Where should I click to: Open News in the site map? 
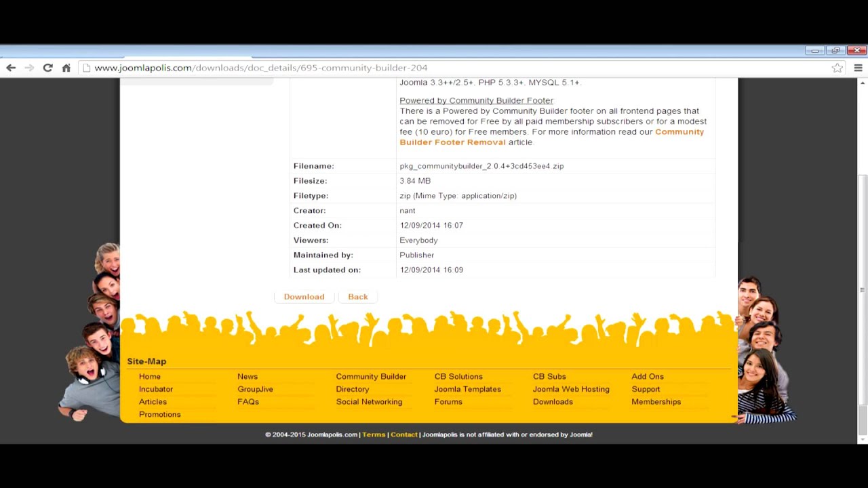tap(248, 377)
